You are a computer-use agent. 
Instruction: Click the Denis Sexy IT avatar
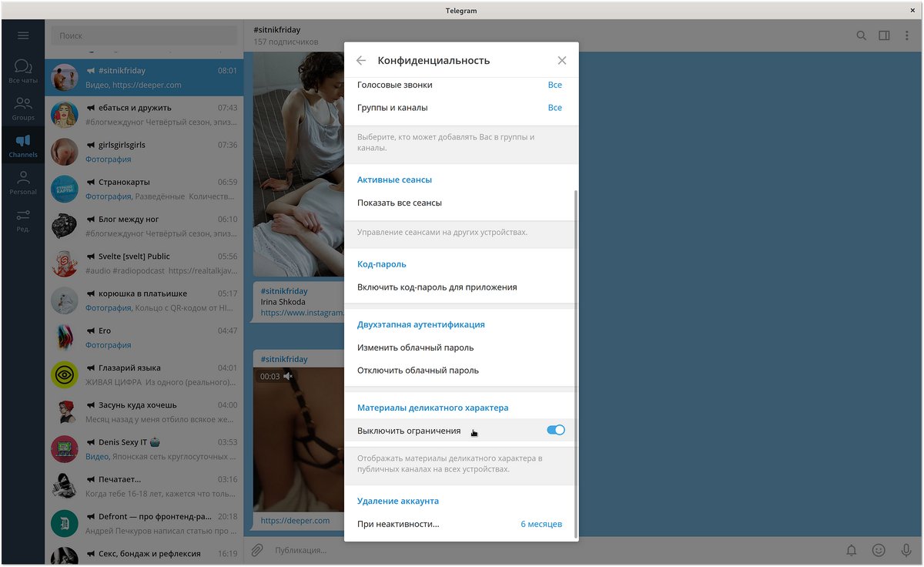pos(65,449)
